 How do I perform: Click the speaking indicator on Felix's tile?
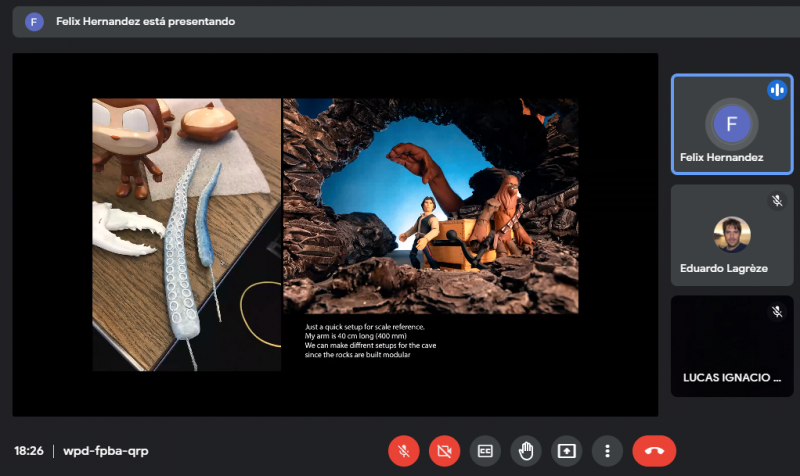click(777, 90)
